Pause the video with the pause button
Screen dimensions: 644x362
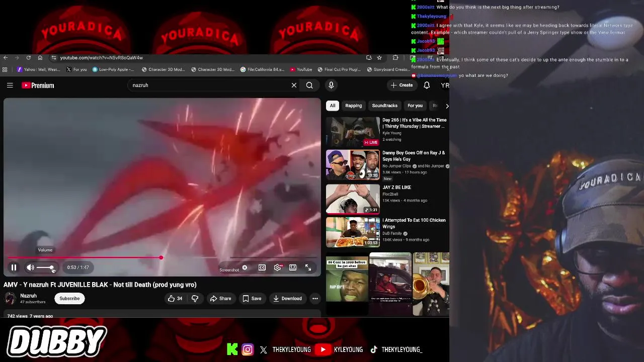(x=14, y=267)
